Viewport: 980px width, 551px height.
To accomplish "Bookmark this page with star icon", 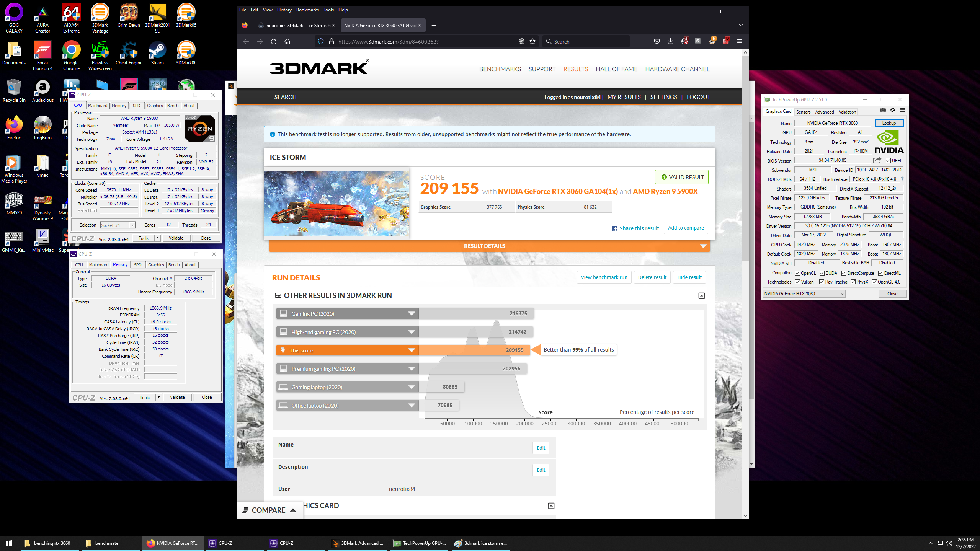I will coord(532,42).
